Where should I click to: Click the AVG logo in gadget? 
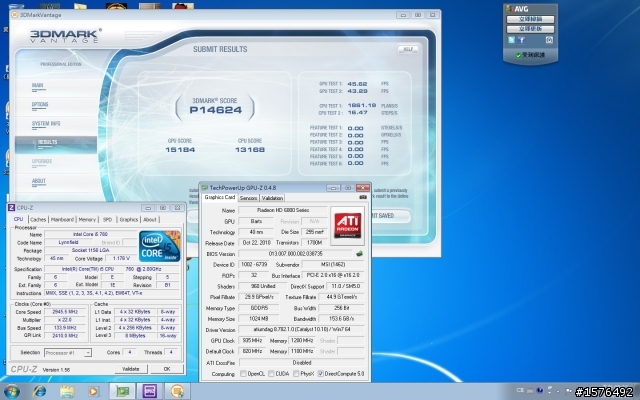click(518, 9)
